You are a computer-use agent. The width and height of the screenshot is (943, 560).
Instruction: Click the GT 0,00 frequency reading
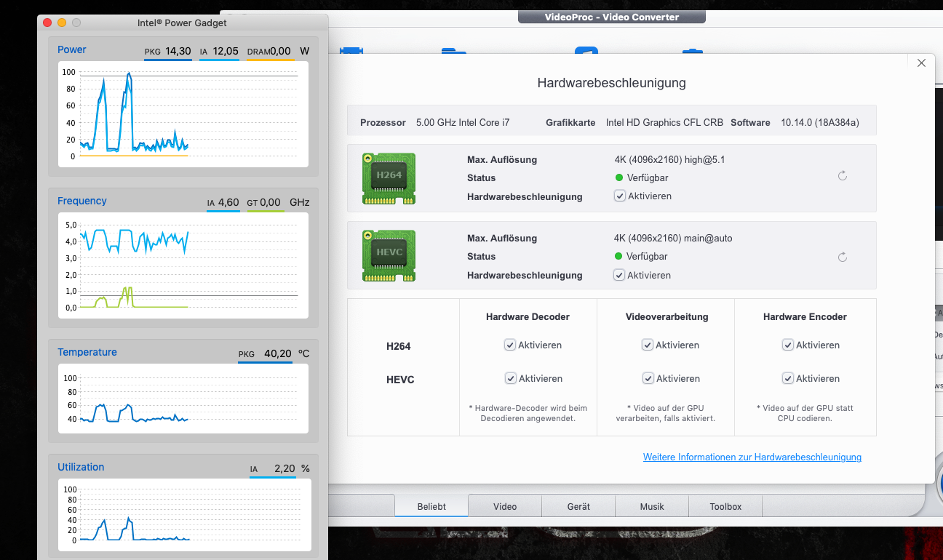264,202
